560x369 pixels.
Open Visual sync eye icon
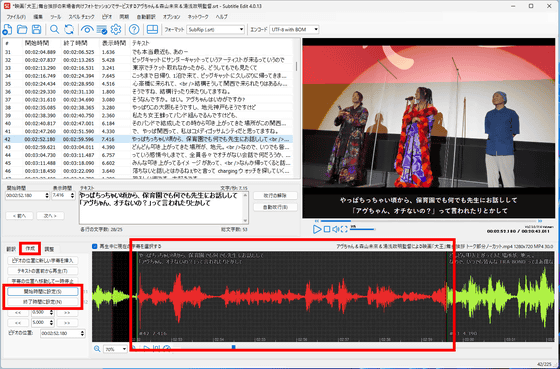(87, 29)
